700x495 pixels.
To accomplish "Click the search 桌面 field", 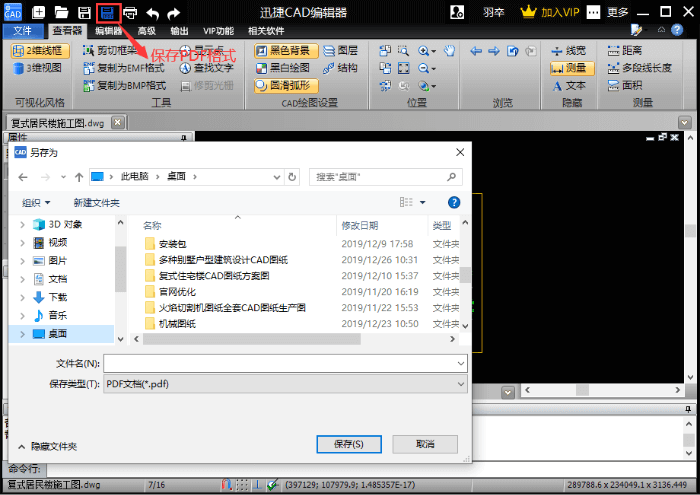I will point(386,177).
